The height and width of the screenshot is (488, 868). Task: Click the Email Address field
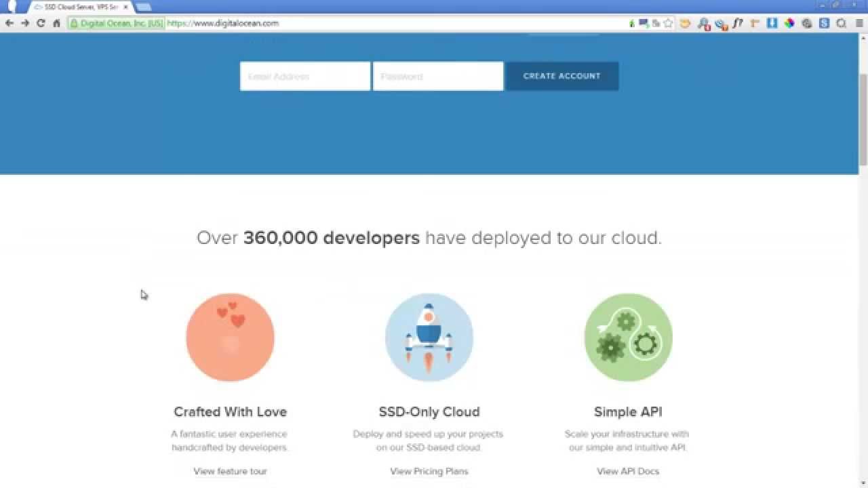pos(305,76)
